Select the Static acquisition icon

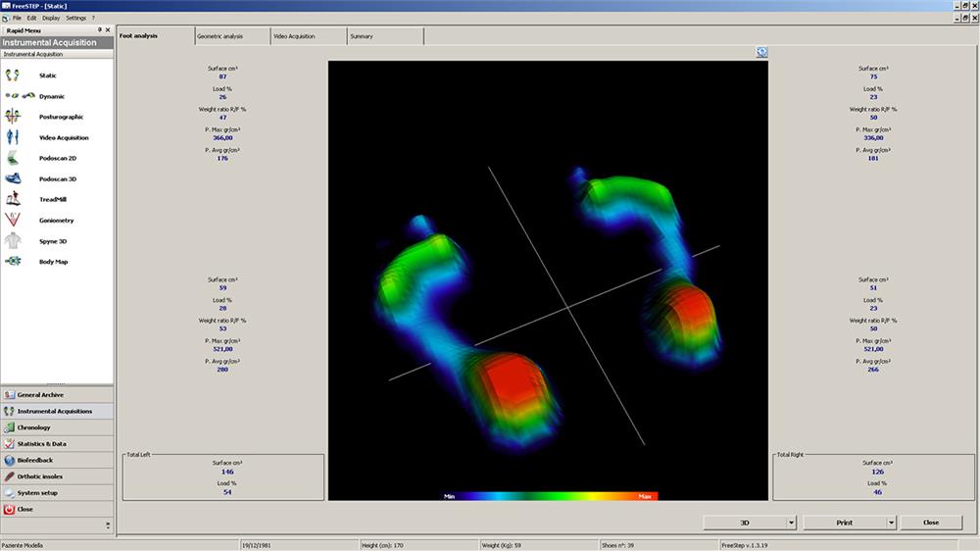pyautogui.click(x=14, y=75)
